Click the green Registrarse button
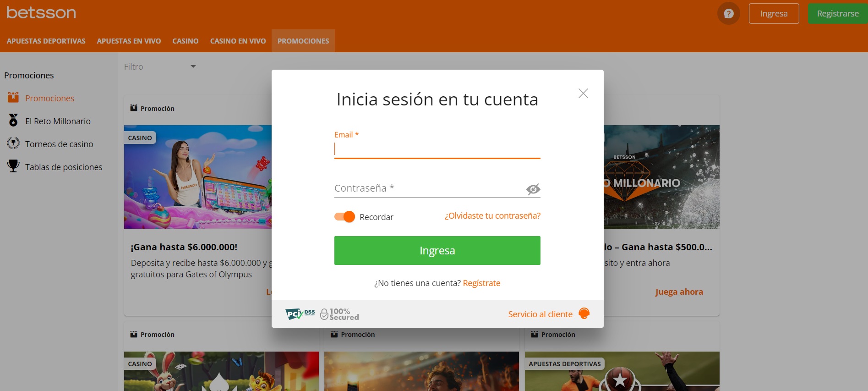Screen dimensions: 868x391 [838, 14]
